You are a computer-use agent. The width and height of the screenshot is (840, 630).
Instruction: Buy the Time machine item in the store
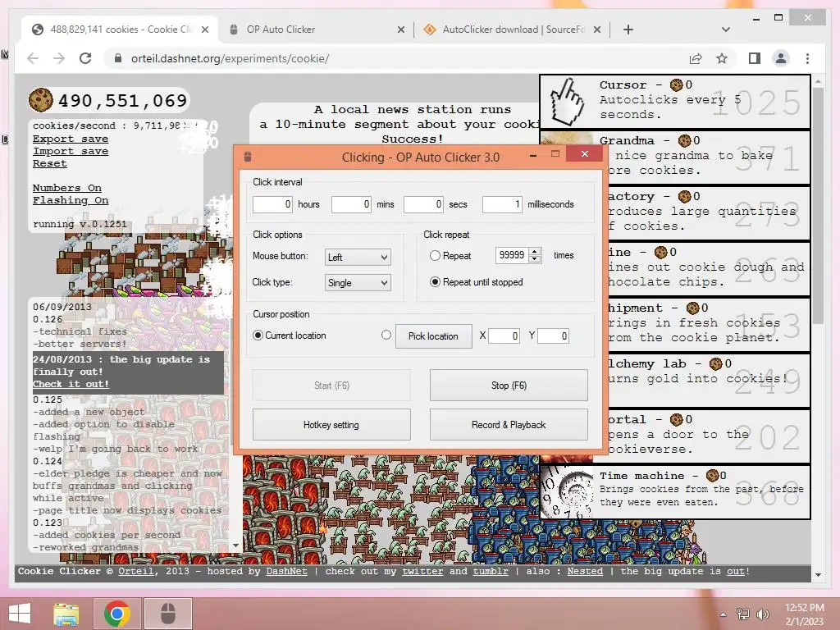675,492
